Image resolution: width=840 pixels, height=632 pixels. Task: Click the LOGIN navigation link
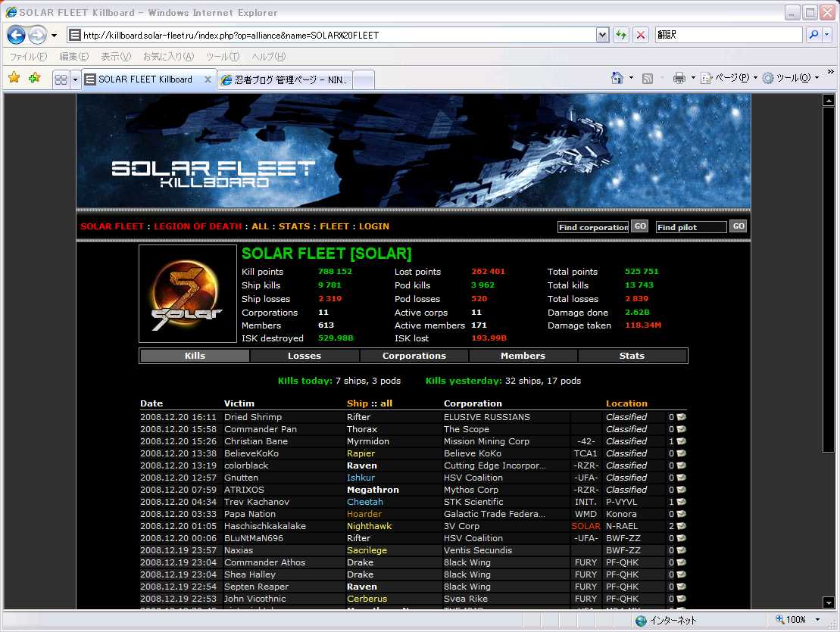click(374, 226)
